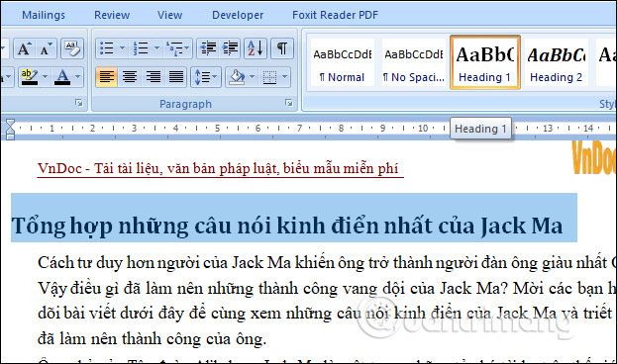Click the VnDoc header link text

[219, 168]
